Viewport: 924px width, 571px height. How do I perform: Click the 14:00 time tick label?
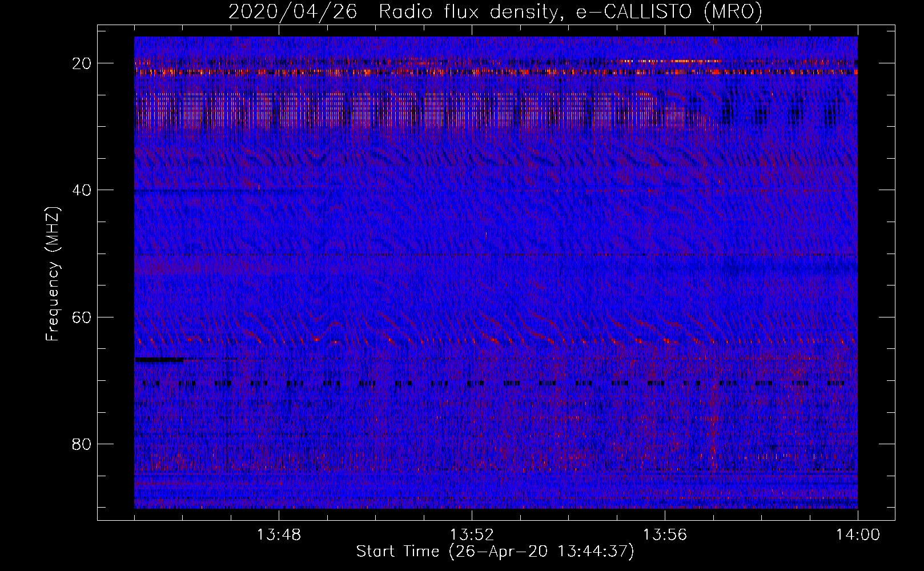(858, 535)
